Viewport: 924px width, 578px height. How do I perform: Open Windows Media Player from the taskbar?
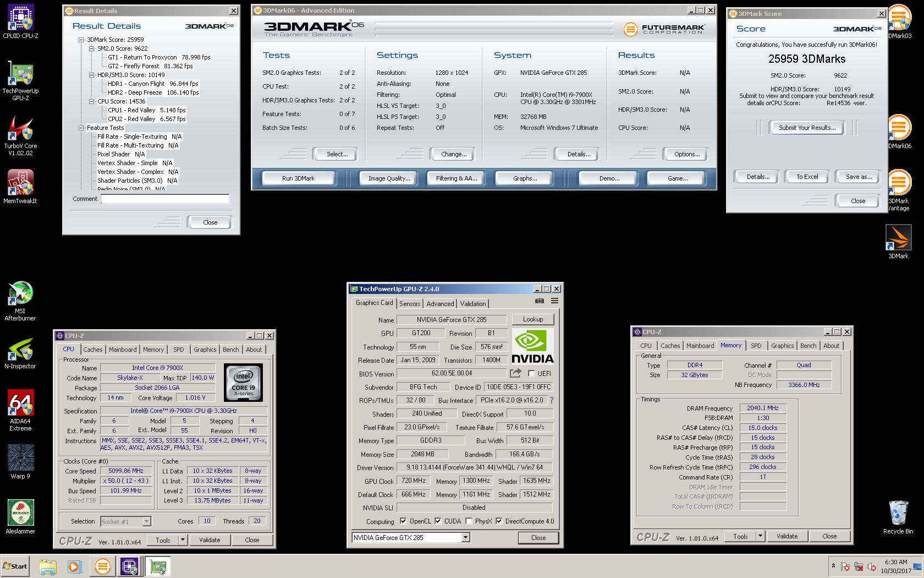(x=74, y=566)
